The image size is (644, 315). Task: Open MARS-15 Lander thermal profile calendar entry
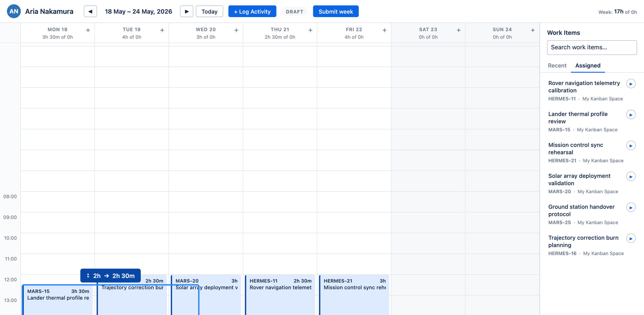coord(58,300)
